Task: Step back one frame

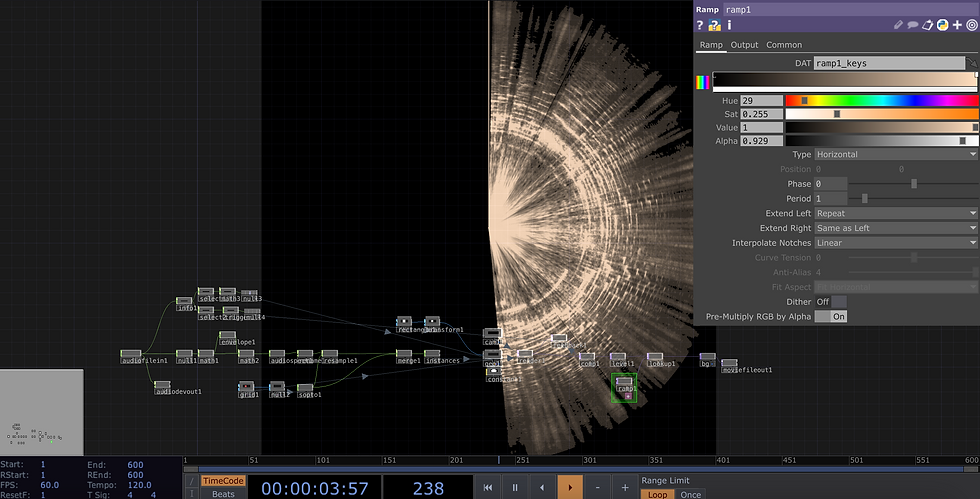Action: (542, 487)
